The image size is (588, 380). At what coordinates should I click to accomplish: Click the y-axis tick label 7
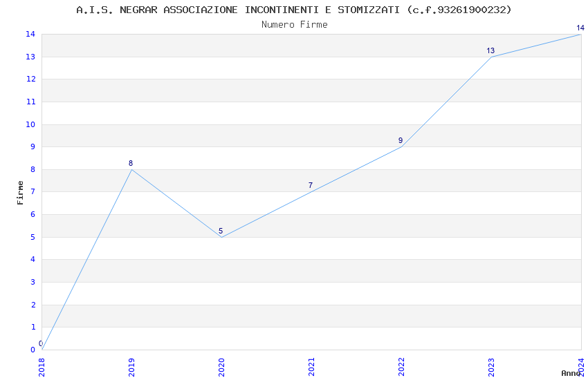pyautogui.click(x=33, y=191)
